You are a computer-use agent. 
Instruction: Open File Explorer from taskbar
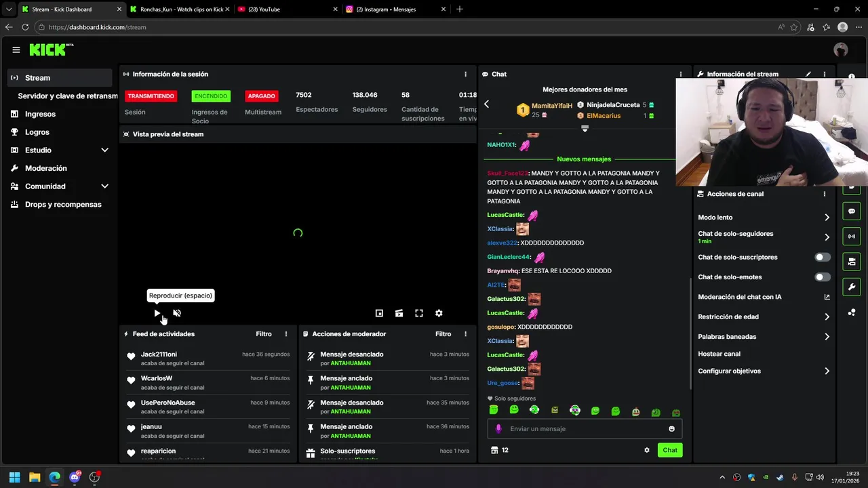[35, 477]
